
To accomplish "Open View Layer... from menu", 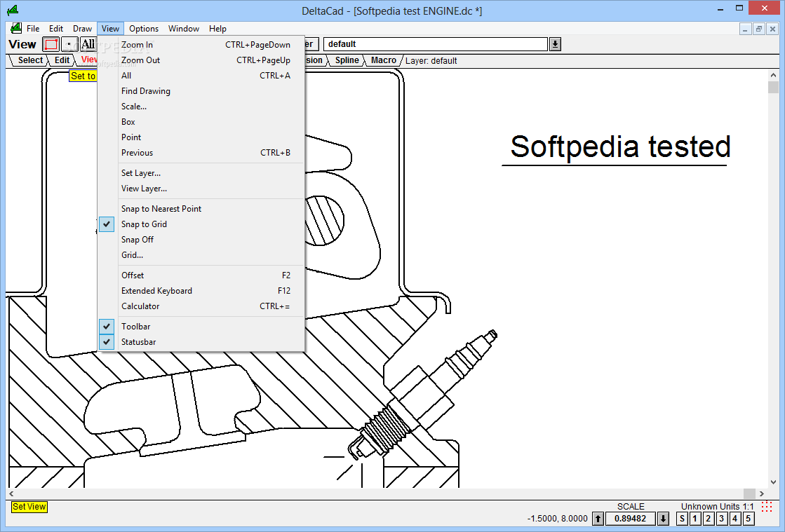I will pyautogui.click(x=201, y=189).
